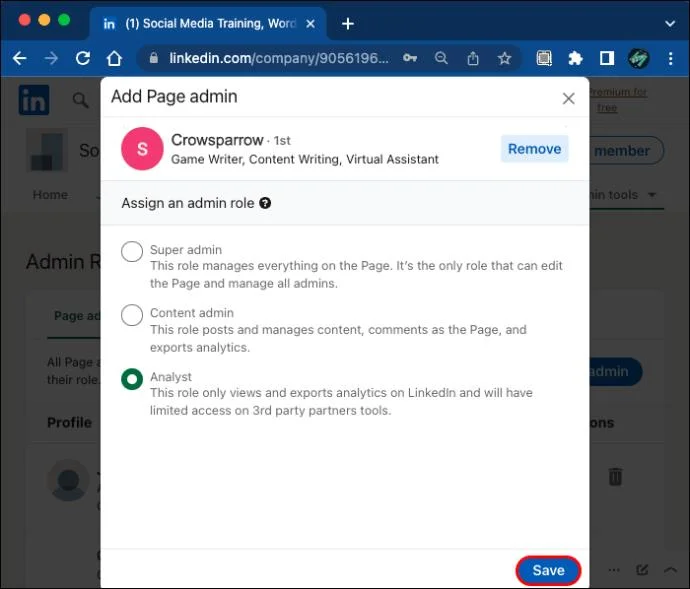This screenshot has height=589, width=690.
Task: Click the browser reload icon
Action: click(83, 58)
